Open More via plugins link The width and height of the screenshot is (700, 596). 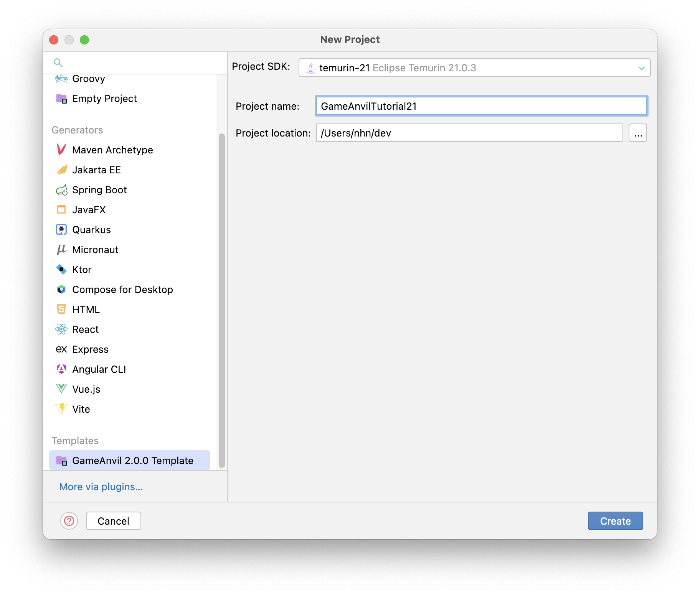click(x=101, y=487)
